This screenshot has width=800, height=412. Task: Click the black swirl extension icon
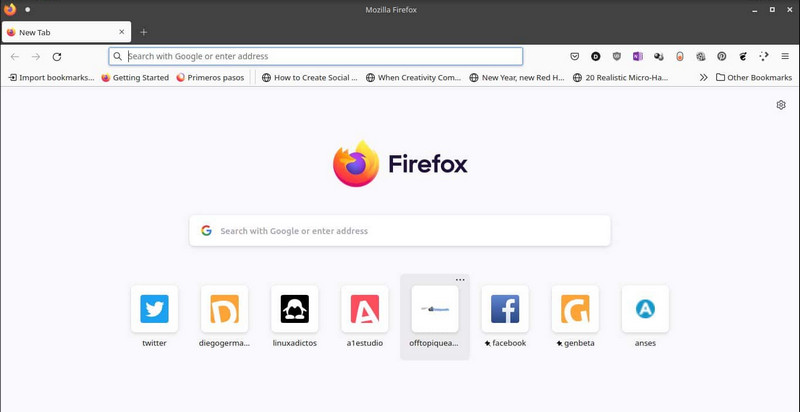[x=743, y=57]
